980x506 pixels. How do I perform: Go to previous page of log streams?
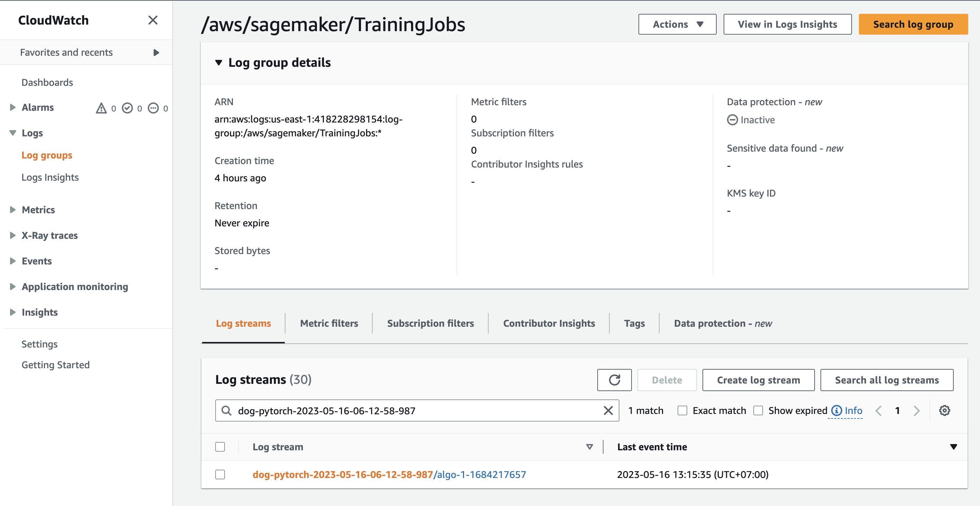pos(878,410)
